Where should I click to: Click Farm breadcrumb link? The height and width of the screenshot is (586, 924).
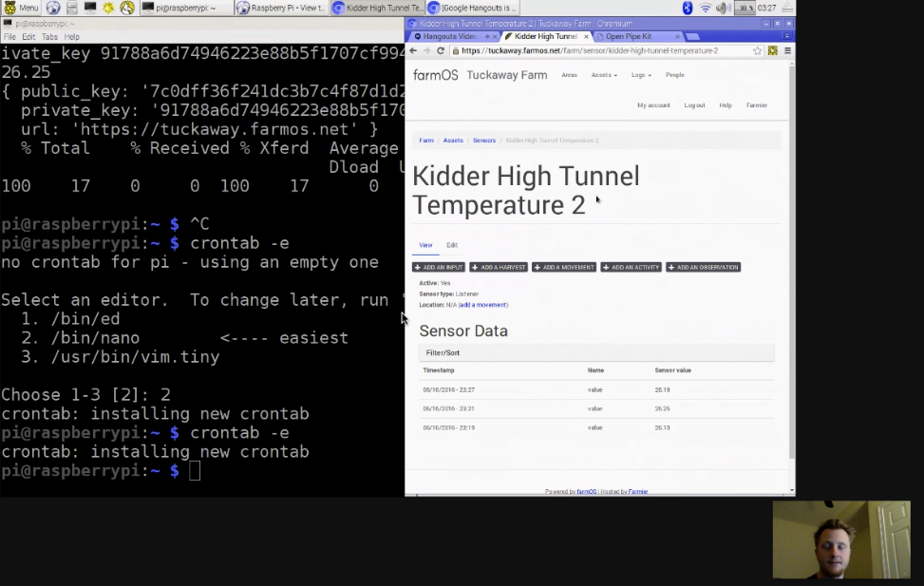(426, 141)
